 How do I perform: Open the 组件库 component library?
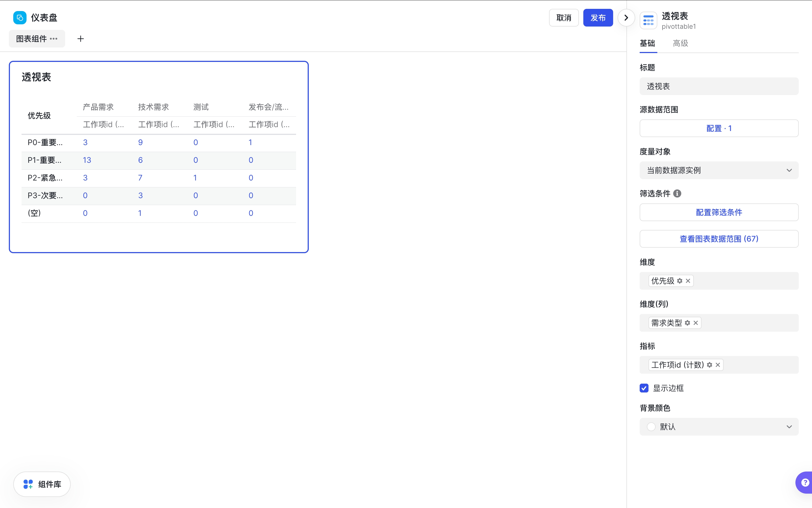click(x=42, y=484)
